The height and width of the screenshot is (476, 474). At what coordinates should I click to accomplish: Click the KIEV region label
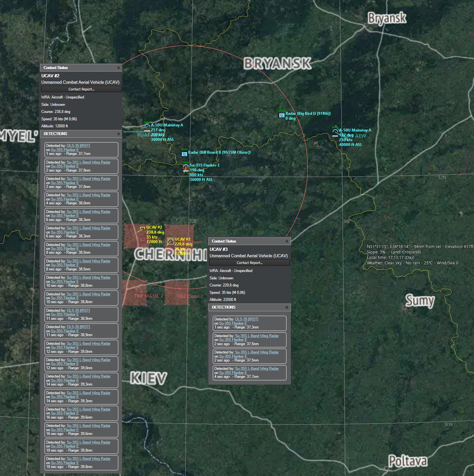[149, 378]
